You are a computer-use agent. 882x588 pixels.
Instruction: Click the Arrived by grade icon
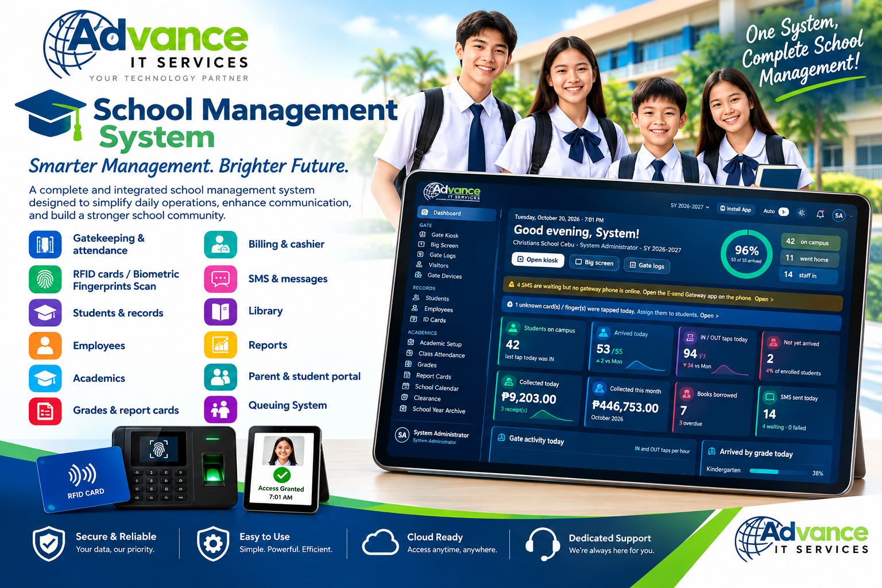(x=711, y=451)
